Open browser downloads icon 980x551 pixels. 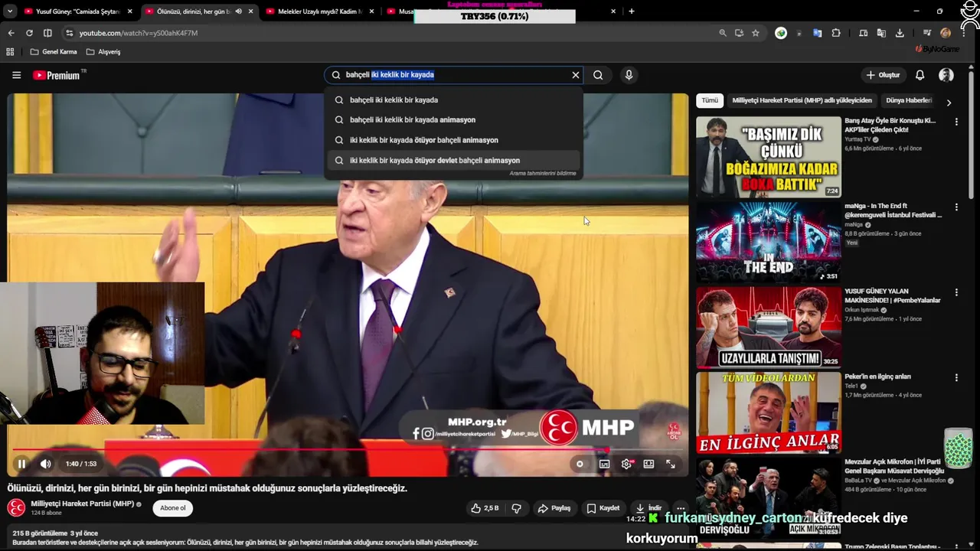[900, 33]
